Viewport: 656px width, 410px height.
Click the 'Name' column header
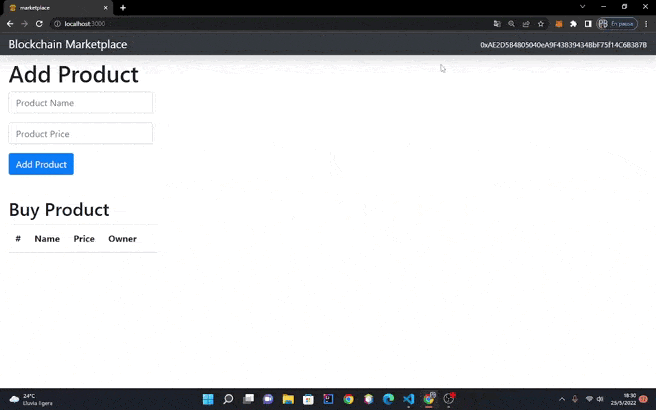point(47,238)
